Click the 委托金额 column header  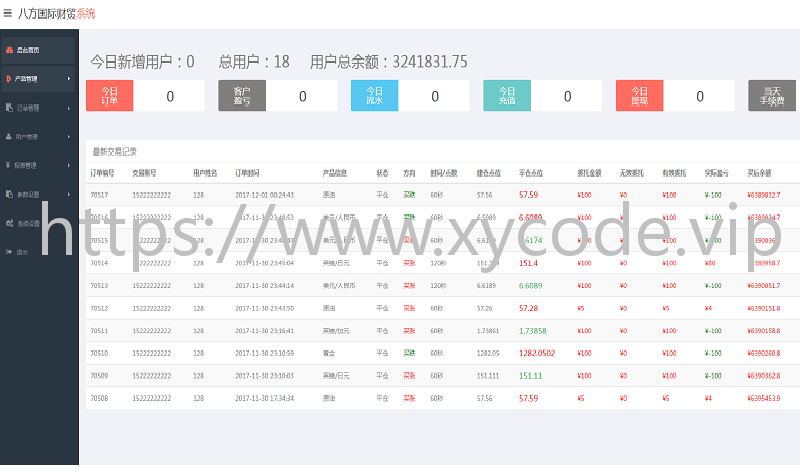point(589,173)
